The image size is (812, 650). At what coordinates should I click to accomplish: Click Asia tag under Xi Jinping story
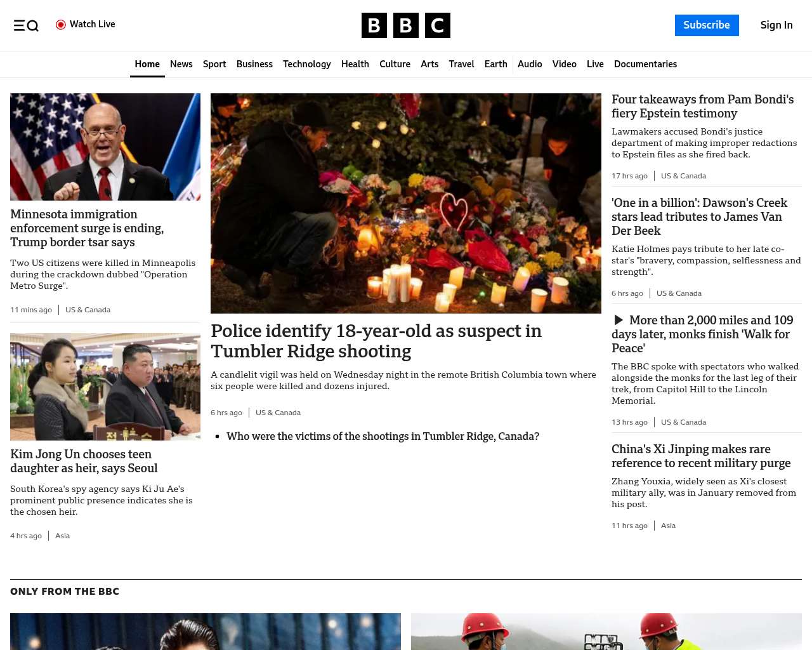[668, 526]
